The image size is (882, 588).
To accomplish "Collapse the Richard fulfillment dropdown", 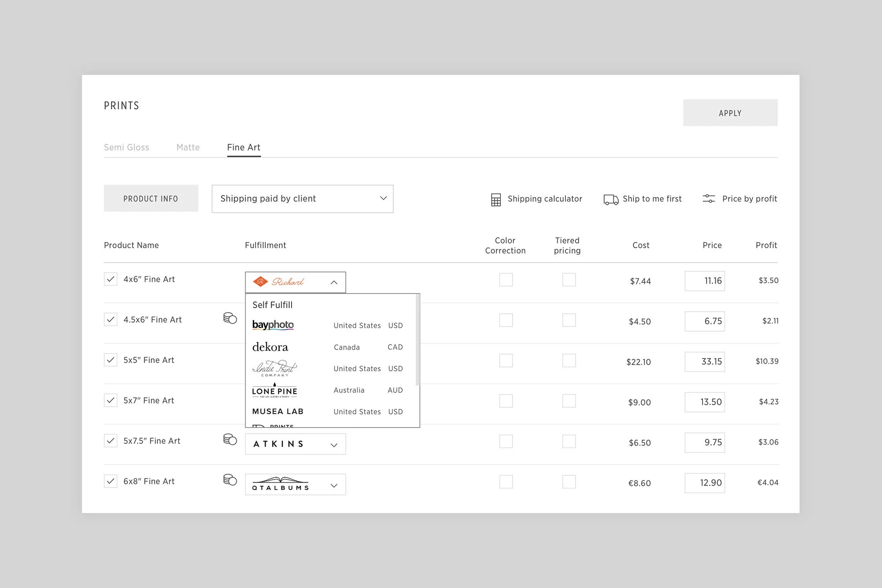I will [334, 283].
